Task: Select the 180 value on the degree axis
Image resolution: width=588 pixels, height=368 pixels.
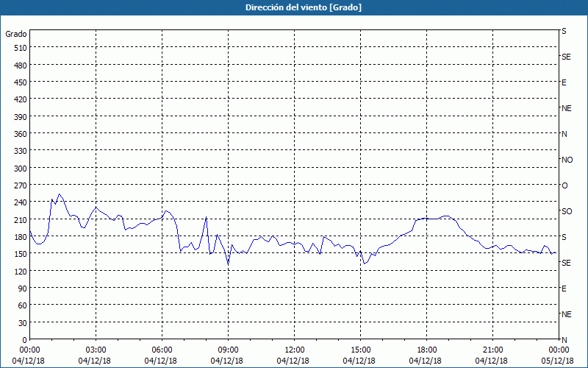Action: 21,237
